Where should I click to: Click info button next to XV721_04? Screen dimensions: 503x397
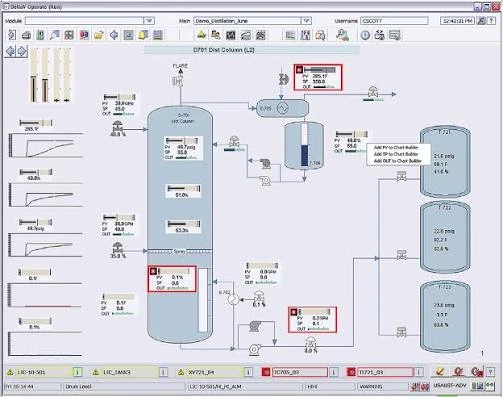(x=248, y=372)
